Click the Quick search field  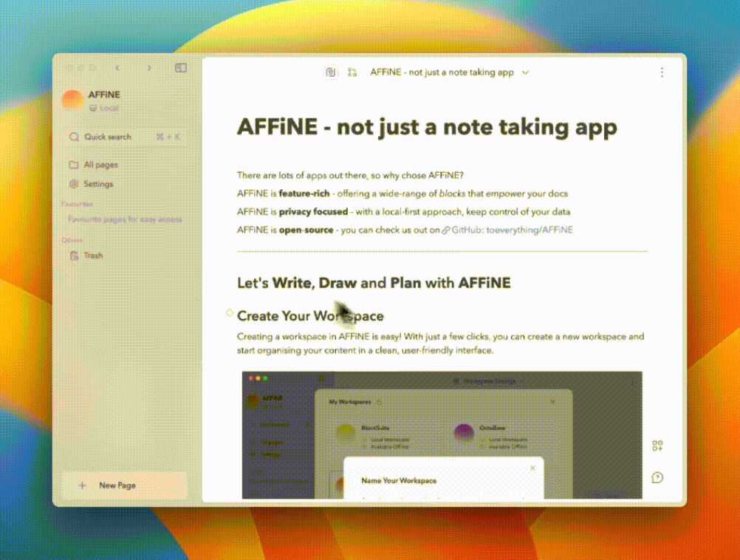coord(125,137)
